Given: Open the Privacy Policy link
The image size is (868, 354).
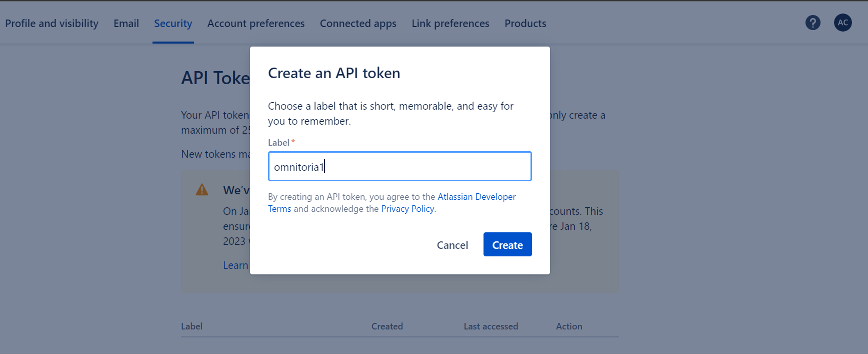Looking at the screenshot, I should (407, 208).
